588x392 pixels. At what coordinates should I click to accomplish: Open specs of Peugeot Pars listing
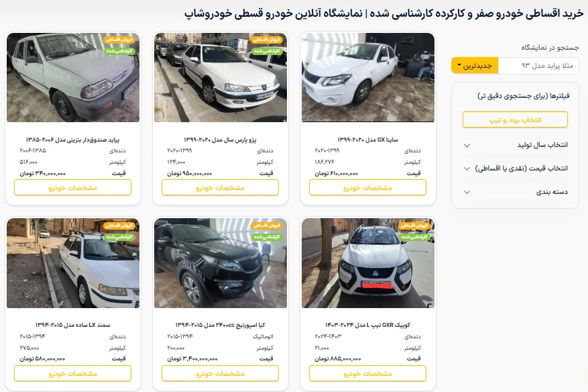pos(220,187)
